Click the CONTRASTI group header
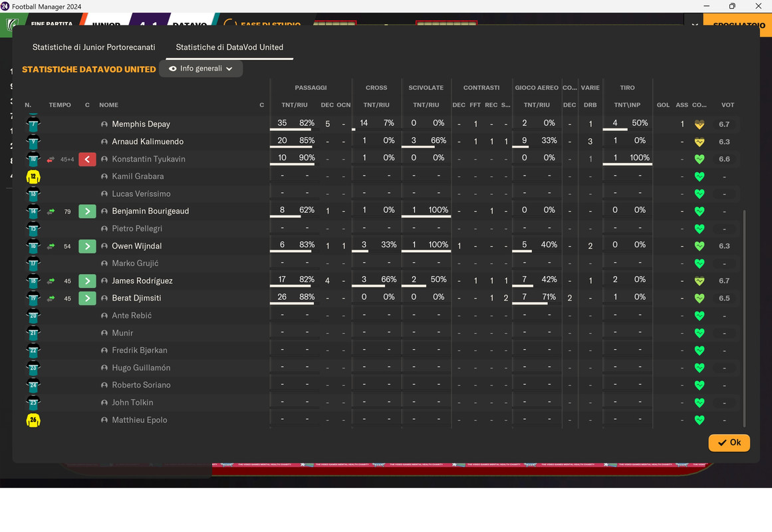The height and width of the screenshot is (532, 772). (481, 88)
